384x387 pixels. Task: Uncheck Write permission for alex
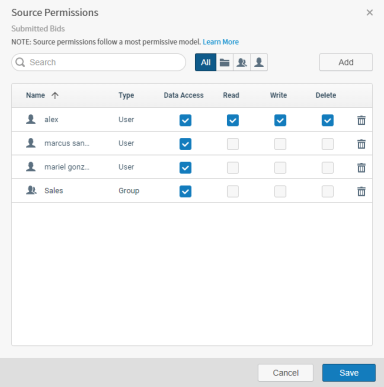point(280,120)
